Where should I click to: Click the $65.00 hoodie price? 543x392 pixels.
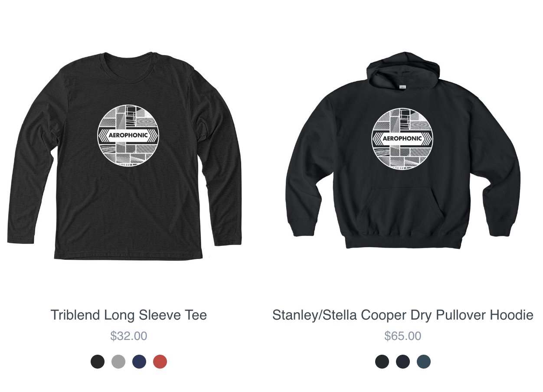pos(403,336)
